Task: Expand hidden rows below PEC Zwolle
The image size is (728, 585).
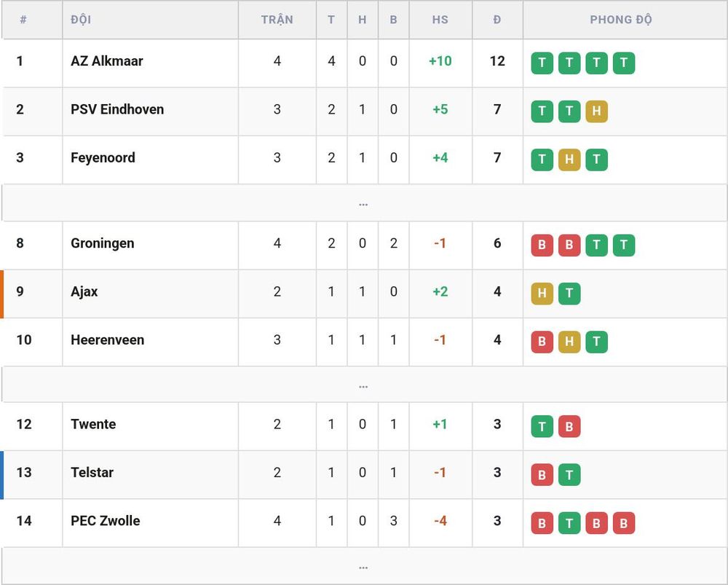Action: point(363,566)
